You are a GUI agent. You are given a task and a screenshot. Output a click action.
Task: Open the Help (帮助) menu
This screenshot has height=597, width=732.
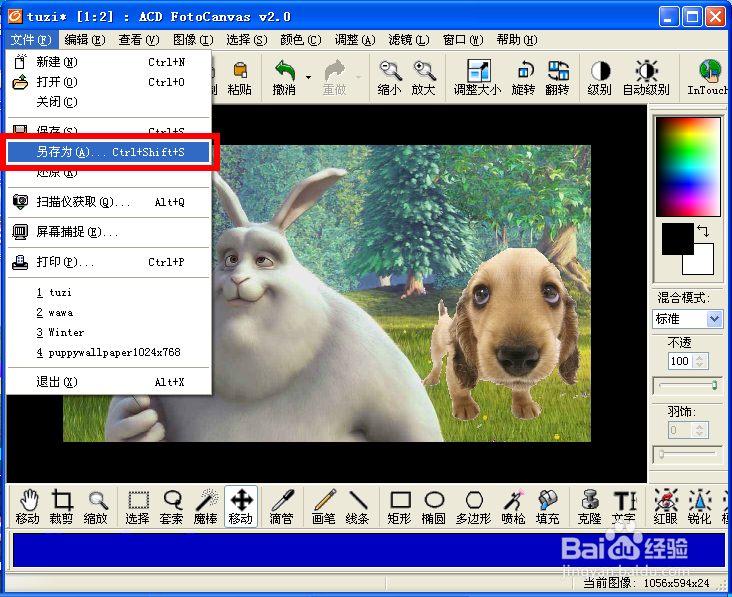[x=517, y=40]
